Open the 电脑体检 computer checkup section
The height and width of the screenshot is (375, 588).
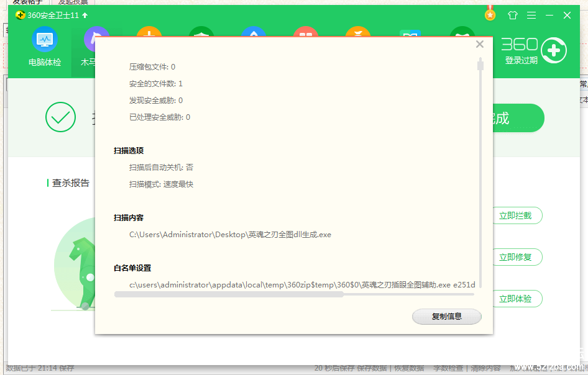[x=45, y=47]
